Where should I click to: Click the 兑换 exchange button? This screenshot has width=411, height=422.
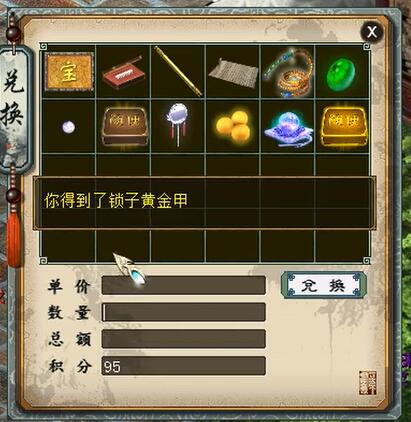[324, 285]
